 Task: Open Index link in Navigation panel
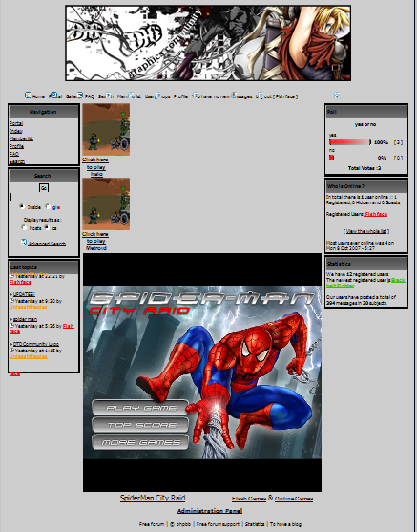(16, 131)
